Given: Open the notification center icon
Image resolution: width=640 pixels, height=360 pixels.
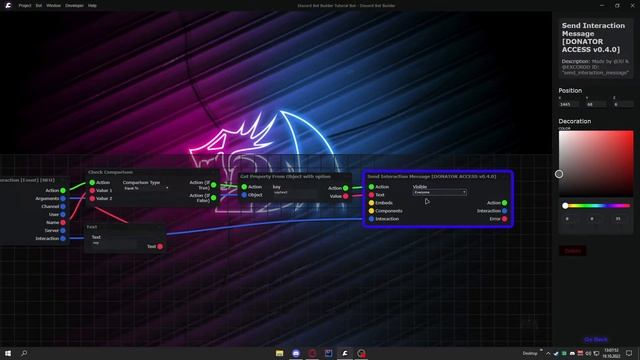Looking at the screenshot, I should (629, 353).
